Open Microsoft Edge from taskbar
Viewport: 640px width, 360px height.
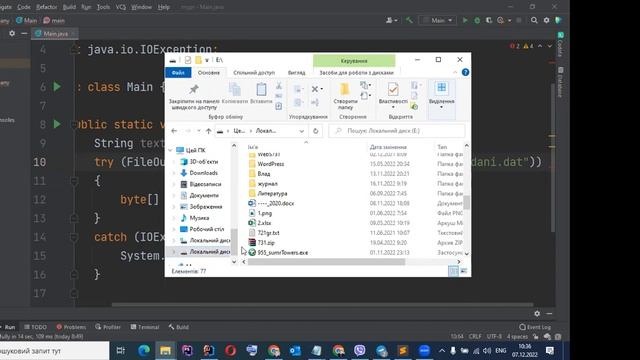pyautogui.click(x=144, y=351)
